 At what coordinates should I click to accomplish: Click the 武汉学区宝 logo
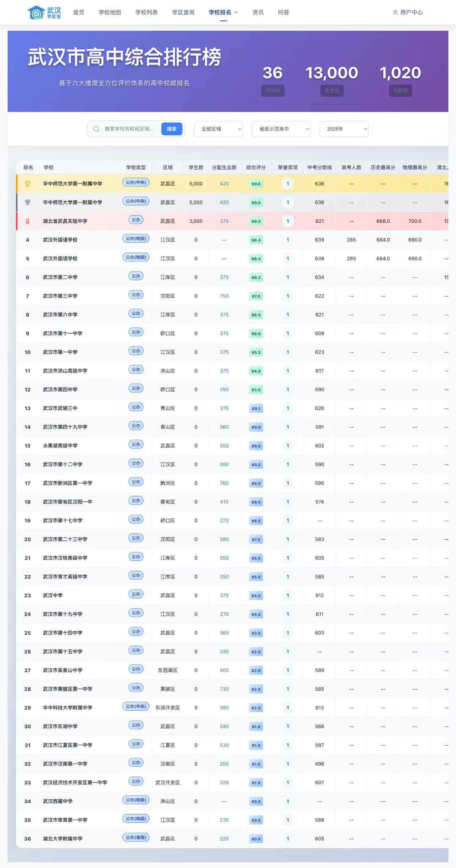coord(44,13)
